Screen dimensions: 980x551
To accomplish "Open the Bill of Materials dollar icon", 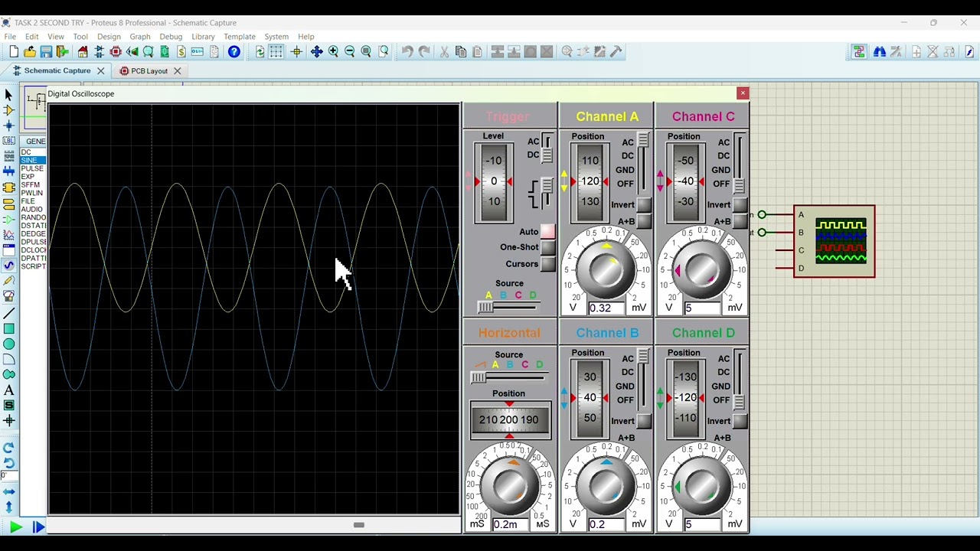I will point(181,51).
